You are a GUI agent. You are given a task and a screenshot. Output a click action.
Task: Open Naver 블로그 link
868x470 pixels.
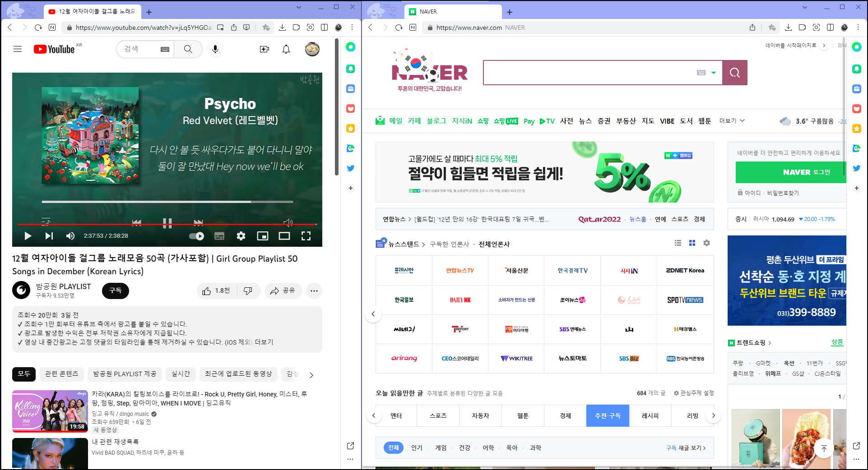pos(436,121)
